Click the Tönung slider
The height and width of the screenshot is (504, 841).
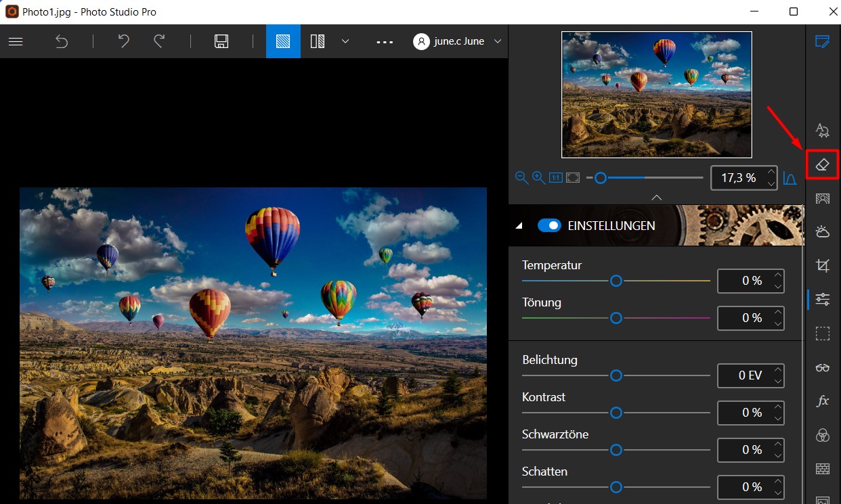coord(616,317)
